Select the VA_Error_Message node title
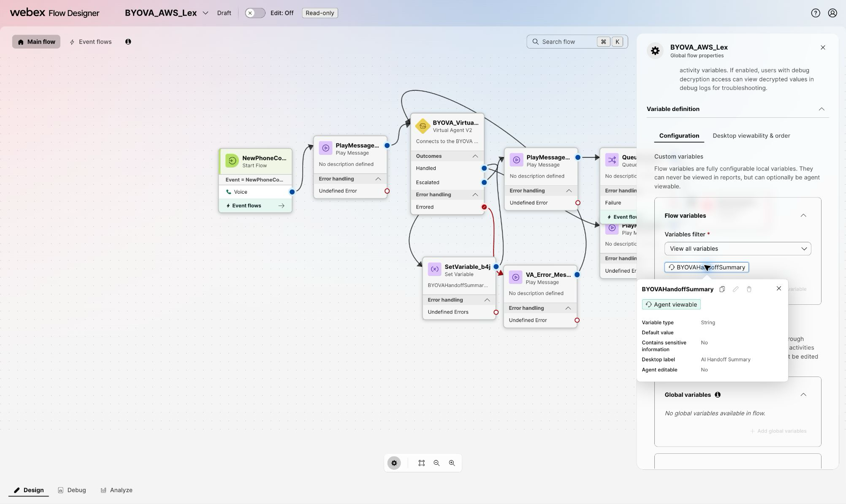 tap(548, 274)
